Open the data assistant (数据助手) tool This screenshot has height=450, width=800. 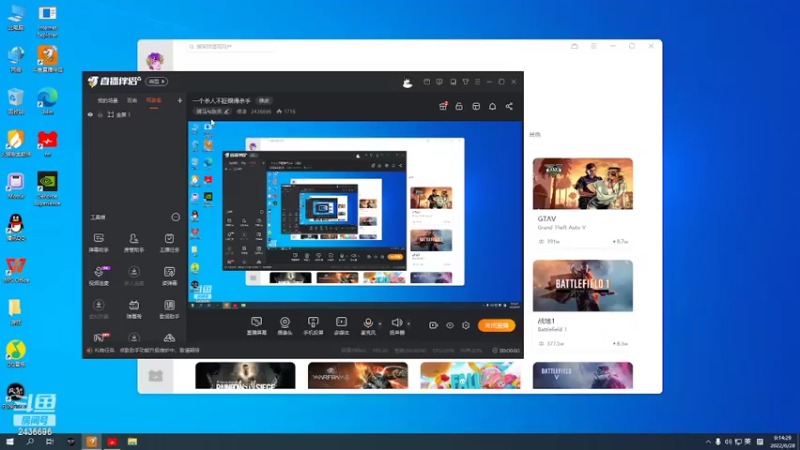pyautogui.click(x=169, y=309)
